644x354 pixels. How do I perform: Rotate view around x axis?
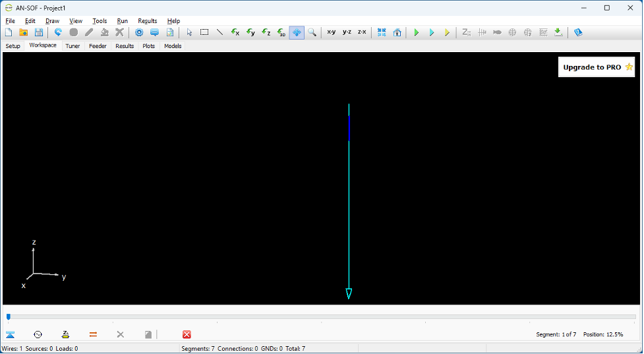point(235,32)
